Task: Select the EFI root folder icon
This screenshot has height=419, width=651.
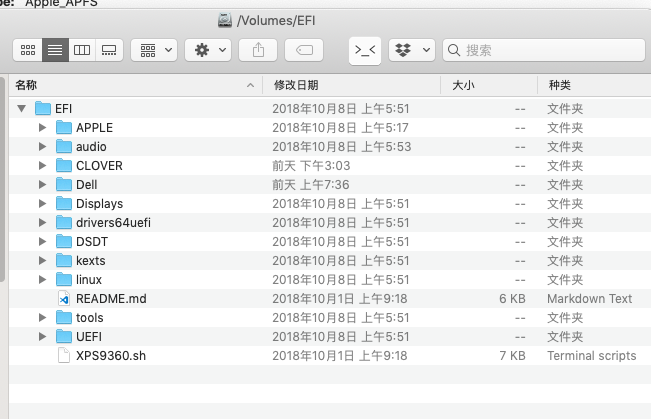Action: (x=43, y=108)
